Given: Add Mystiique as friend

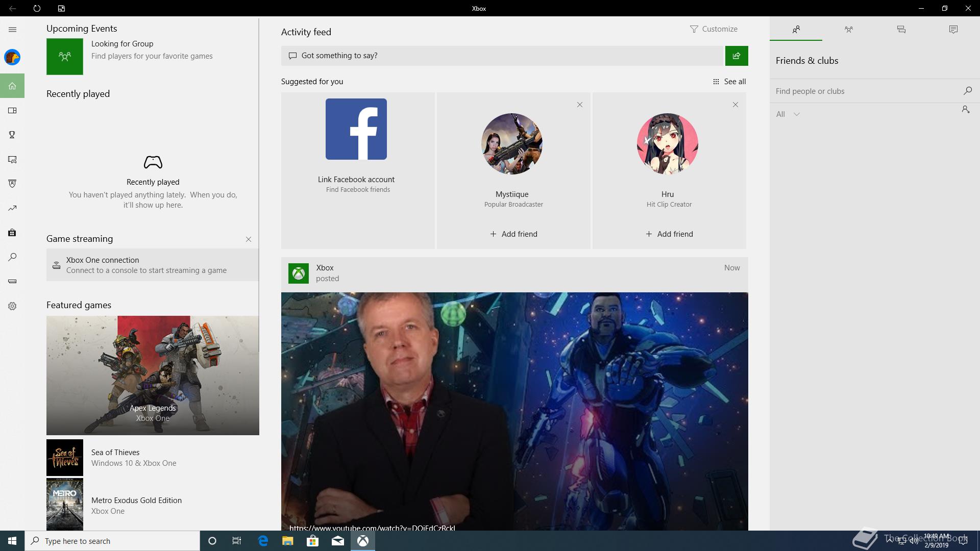Looking at the screenshot, I should coord(513,234).
